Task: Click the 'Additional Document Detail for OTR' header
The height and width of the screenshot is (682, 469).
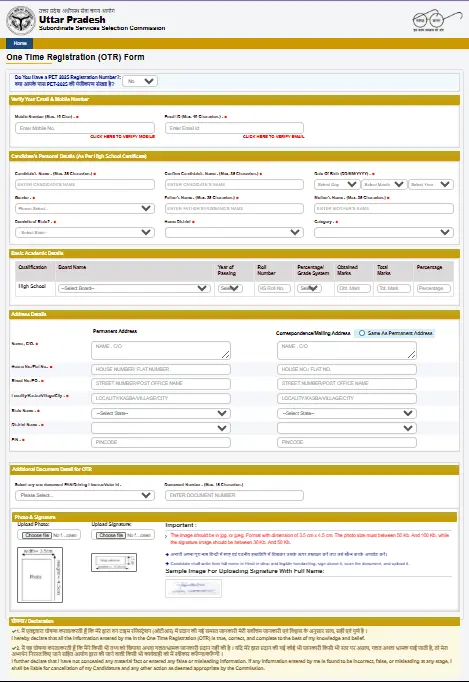Action: 234,469
